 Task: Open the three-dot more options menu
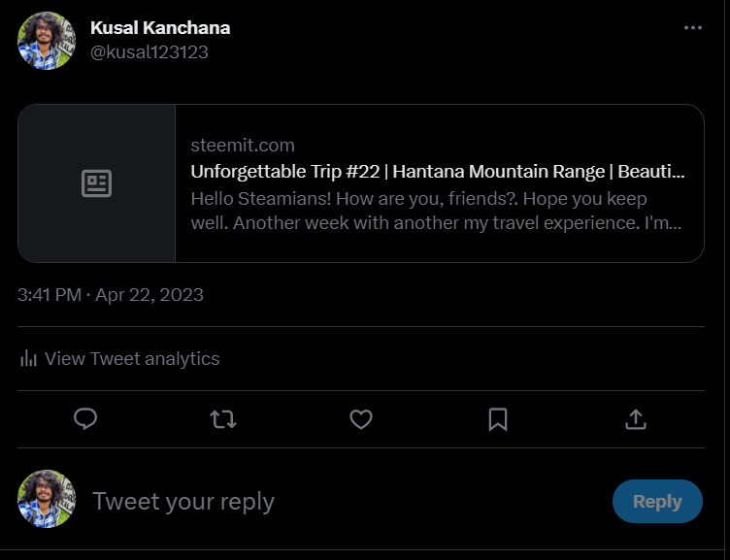[692, 28]
